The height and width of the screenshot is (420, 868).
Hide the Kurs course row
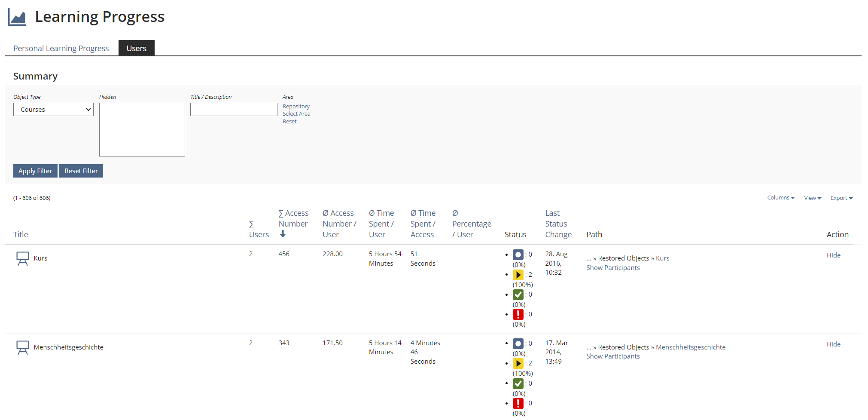(833, 255)
